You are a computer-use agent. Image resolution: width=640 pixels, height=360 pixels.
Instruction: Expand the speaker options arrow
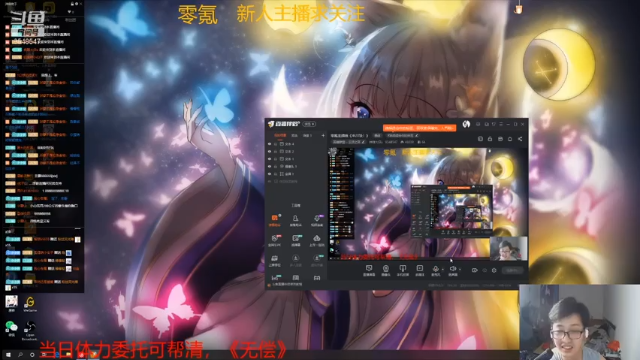pos(460,269)
